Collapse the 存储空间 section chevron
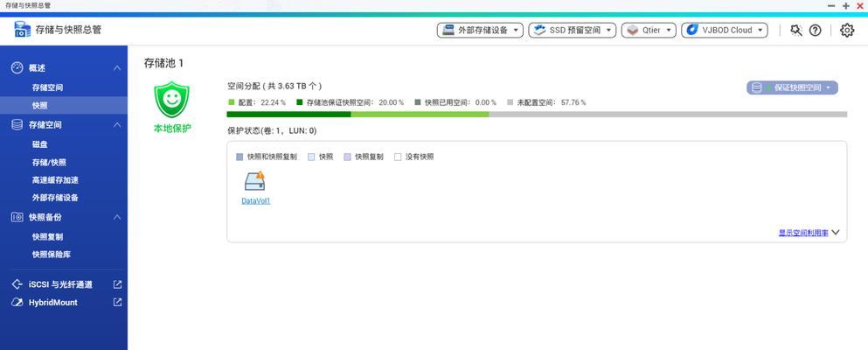Image resolution: width=868 pixels, height=350 pixels. pos(117,125)
